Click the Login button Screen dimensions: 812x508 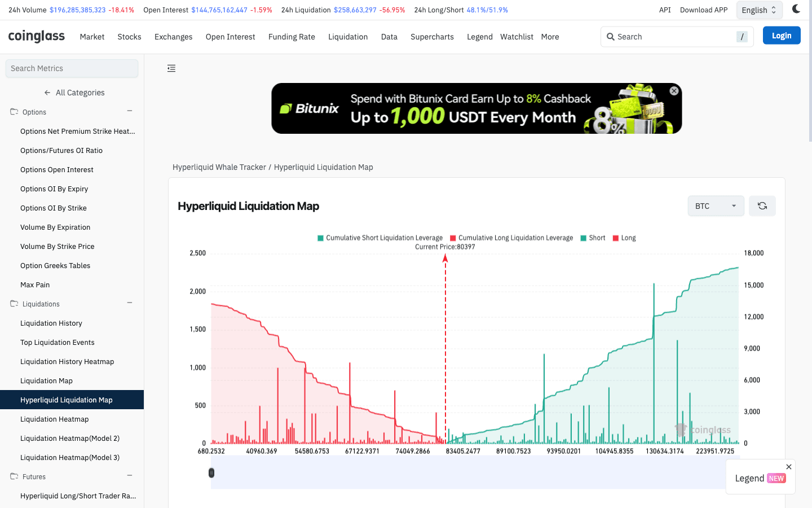782,36
